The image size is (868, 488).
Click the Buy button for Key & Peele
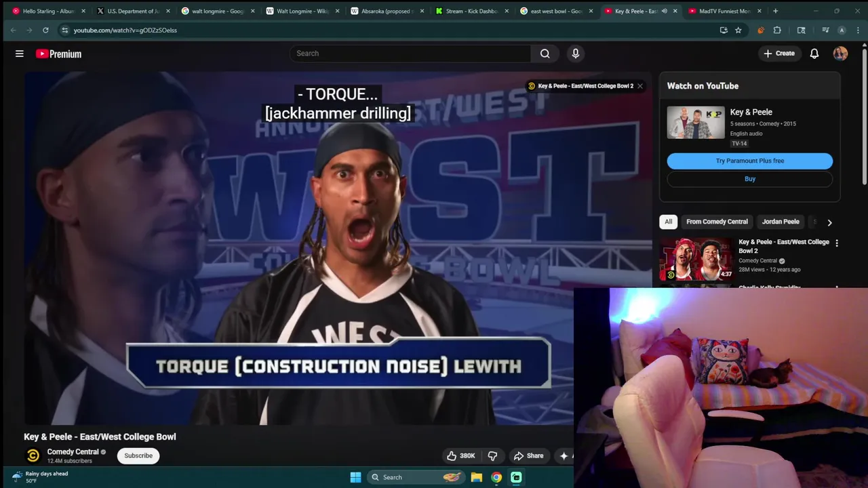[750, 179]
